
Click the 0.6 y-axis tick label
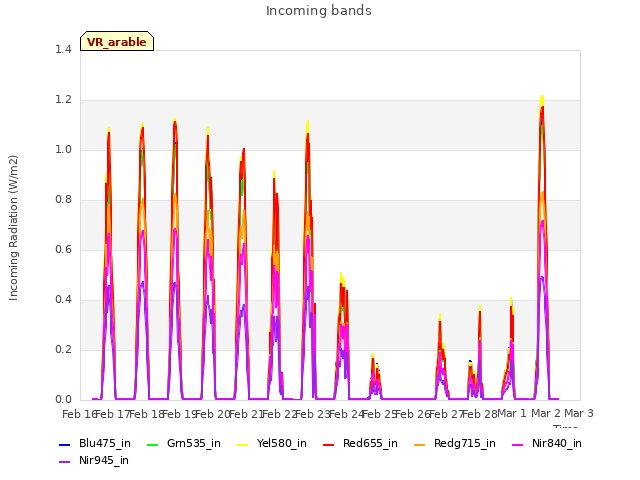tap(63, 250)
